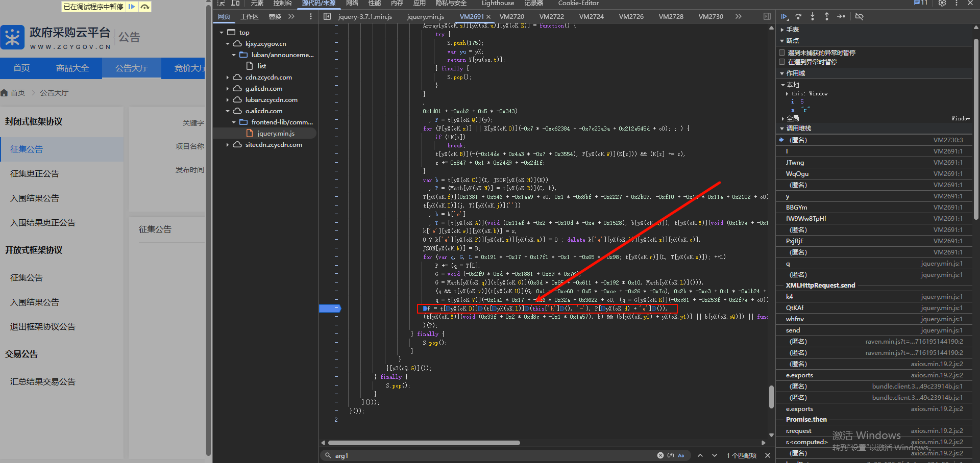The width and height of the screenshot is (980, 463).
Task: Toggle the navigator sidebar icon
Action: 327,16
